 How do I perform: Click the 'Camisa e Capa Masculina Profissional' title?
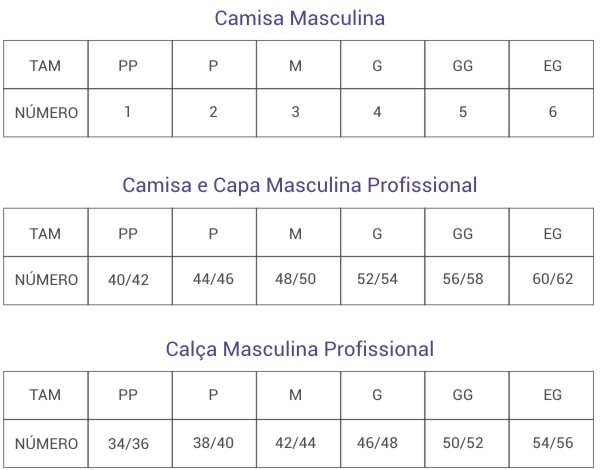tap(300, 185)
